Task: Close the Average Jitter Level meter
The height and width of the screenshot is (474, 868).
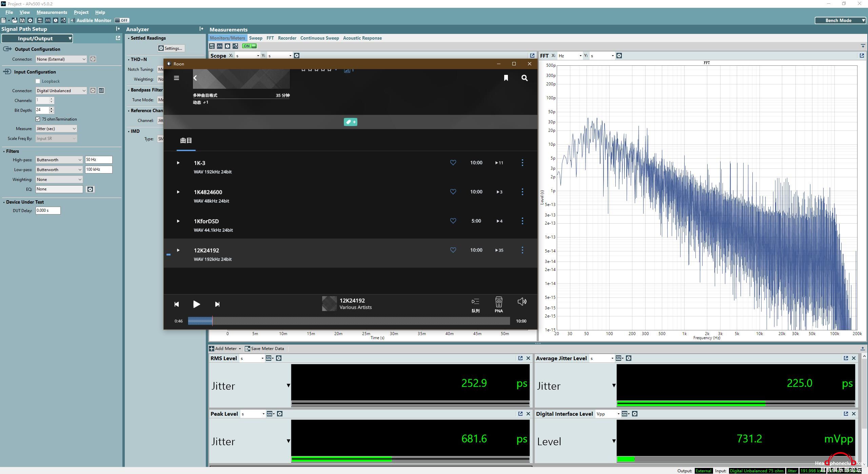Action: pyautogui.click(x=854, y=358)
